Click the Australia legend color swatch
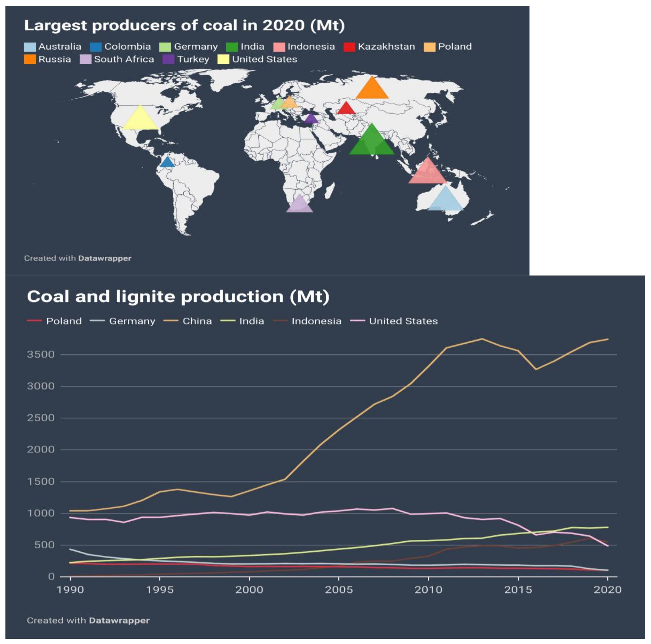Screen dimensions: 651x644 pyautogui.click(x=30, y=47)
